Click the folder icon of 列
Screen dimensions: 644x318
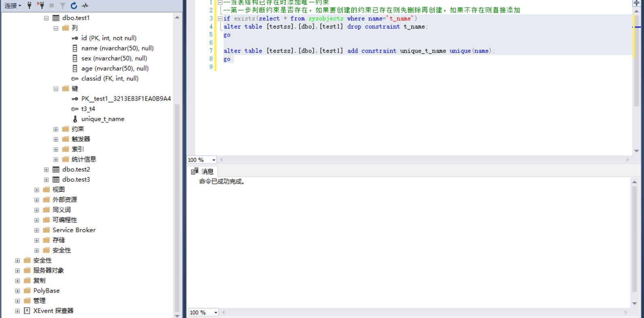click(x=65, y=28)
